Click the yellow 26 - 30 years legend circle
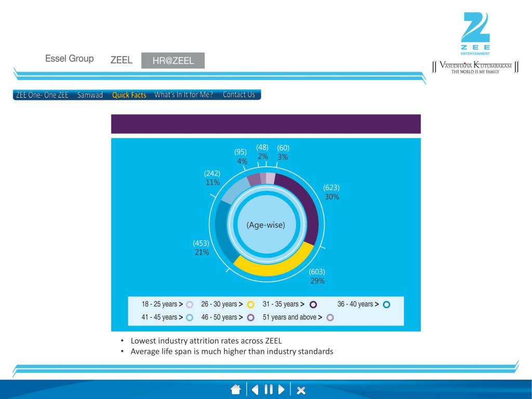532x399 pixels. point(250,304)
